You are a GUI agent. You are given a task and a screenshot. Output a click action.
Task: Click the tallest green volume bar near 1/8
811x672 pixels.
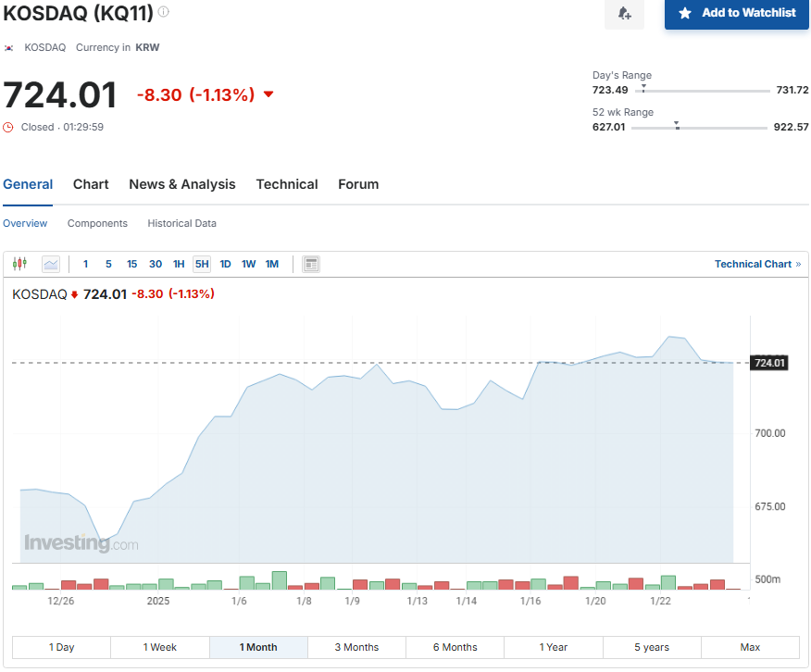[280, 580]
